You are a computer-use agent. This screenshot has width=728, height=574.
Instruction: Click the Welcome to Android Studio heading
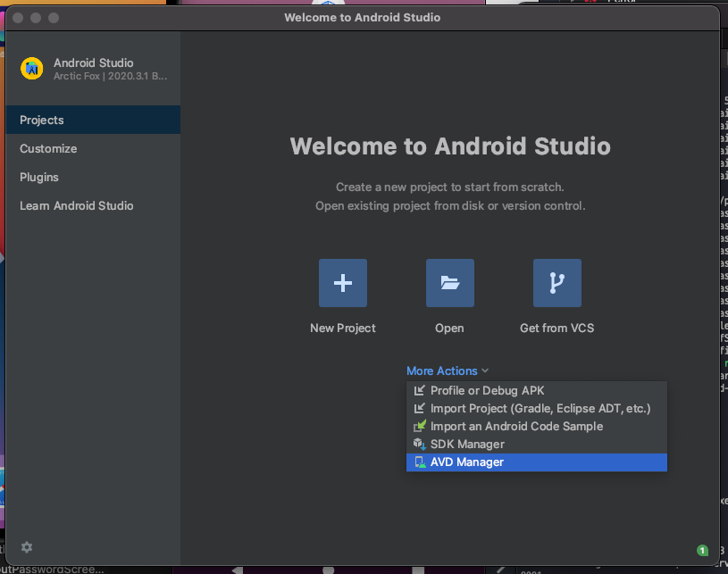(450, 146)
